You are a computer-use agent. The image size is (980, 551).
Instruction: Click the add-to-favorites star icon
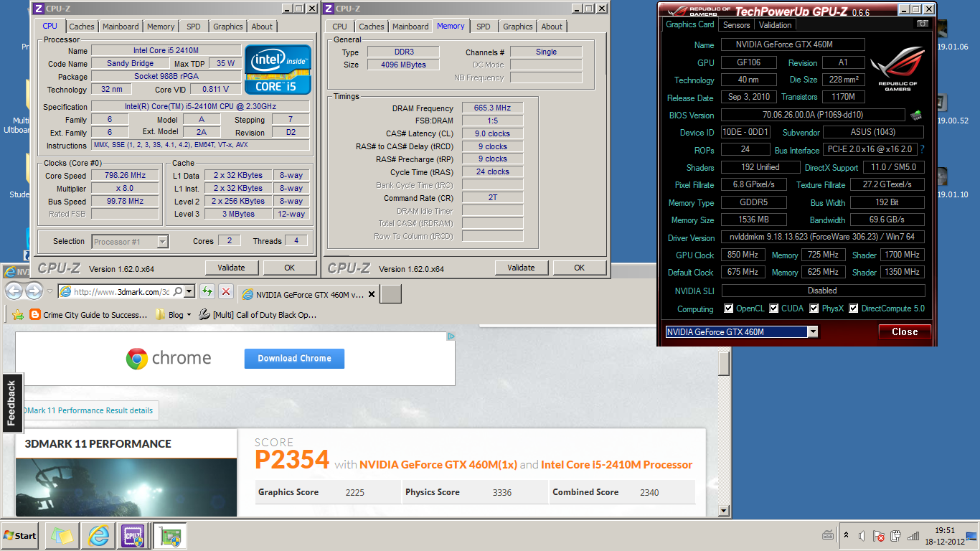[18, 315]
